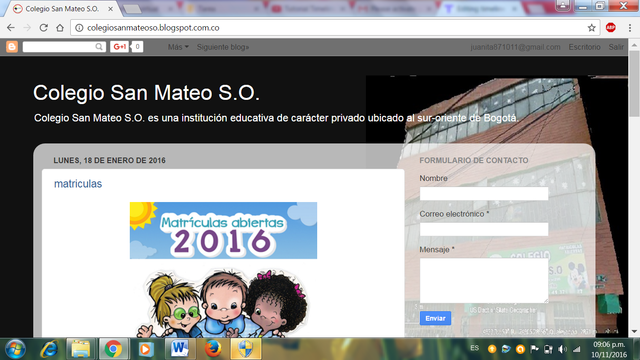Open the Más dropdown menu
Viewport: 640px width, 360px height.
point(178,47)
